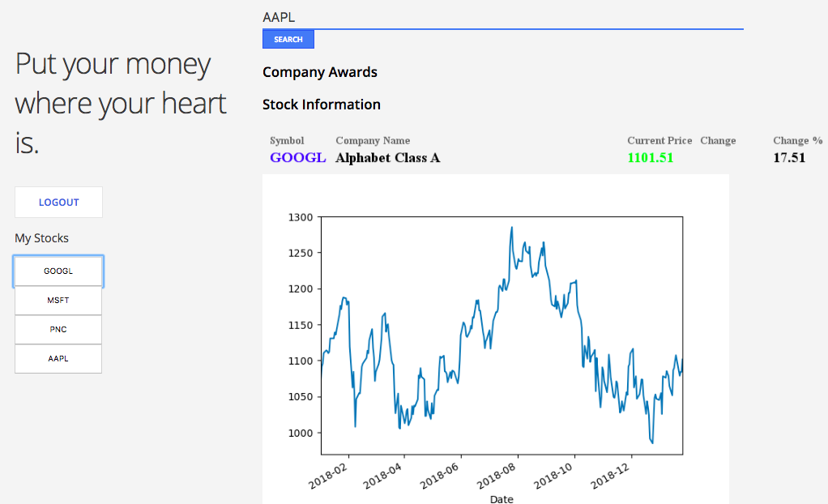Click the green 1101.51 current price

tap(650, 158)
